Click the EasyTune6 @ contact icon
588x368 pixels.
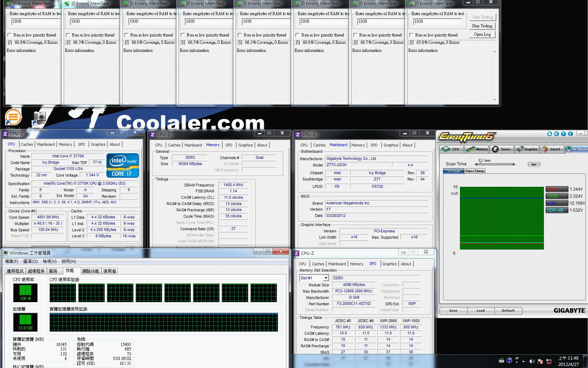click(x=556, y=134)
